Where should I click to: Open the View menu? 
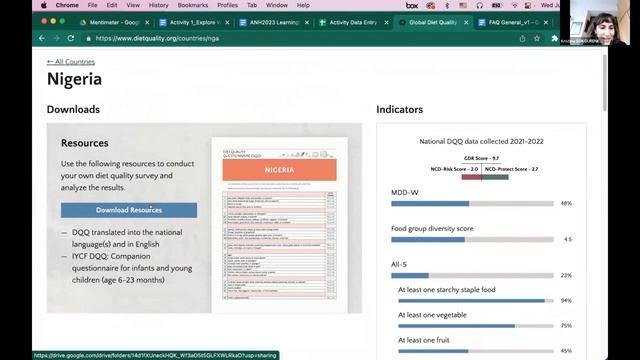pos(133,5)
